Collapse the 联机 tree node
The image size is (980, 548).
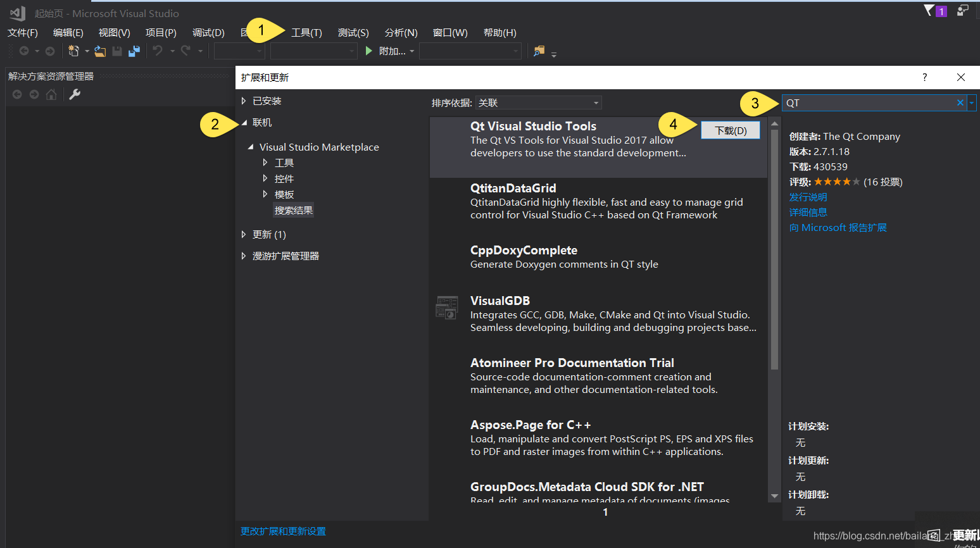pyautogui.click(x=244, y=123)
